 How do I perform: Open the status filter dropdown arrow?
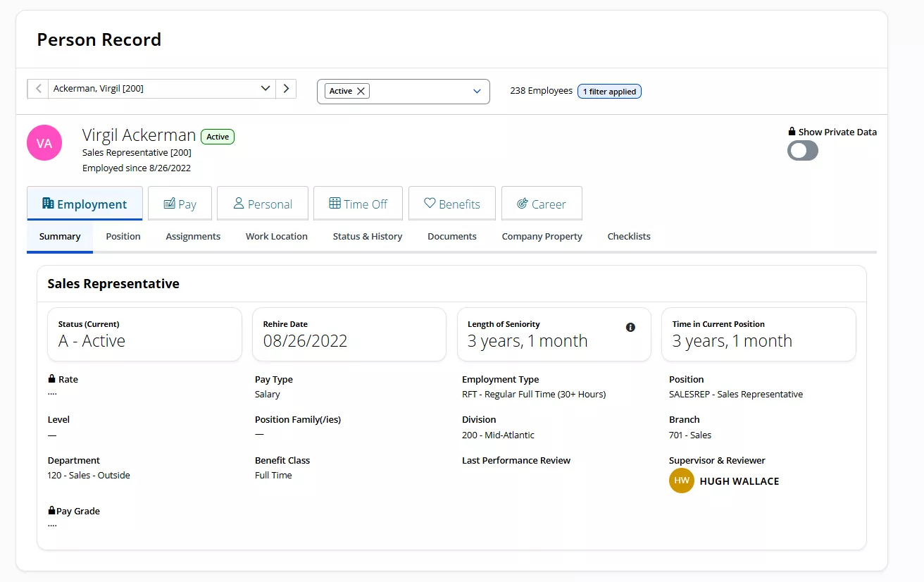tap(477, 92)
